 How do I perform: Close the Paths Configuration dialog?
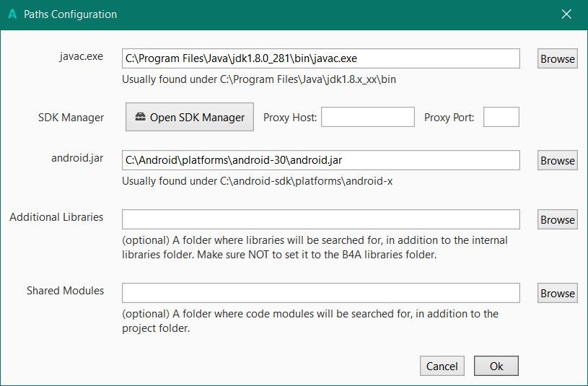566,14
